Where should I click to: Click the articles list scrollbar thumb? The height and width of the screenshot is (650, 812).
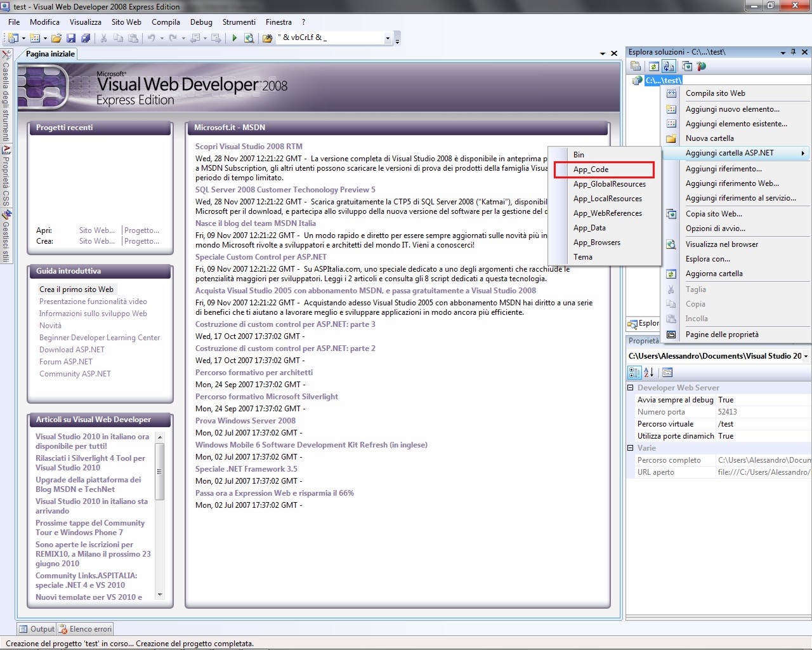(x=160, y=472)
